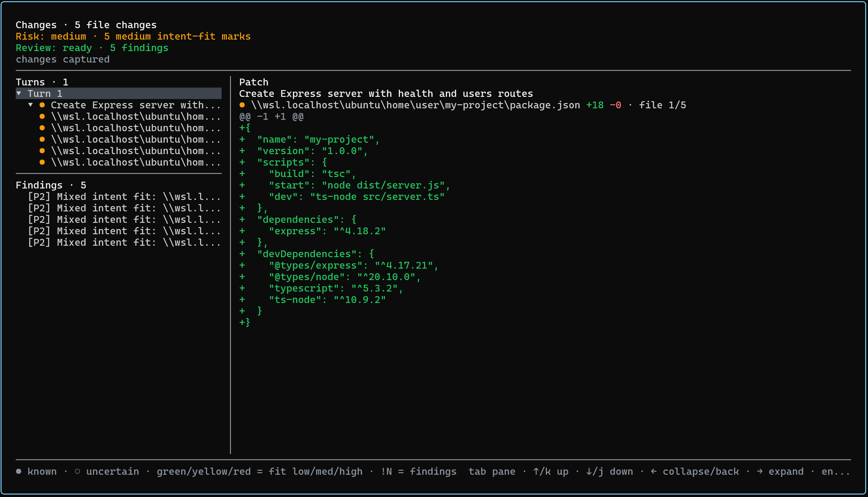Screen dimensions: 868x497
Task: Click the '"dependencies": {' diff line
Action: point(298,219)
